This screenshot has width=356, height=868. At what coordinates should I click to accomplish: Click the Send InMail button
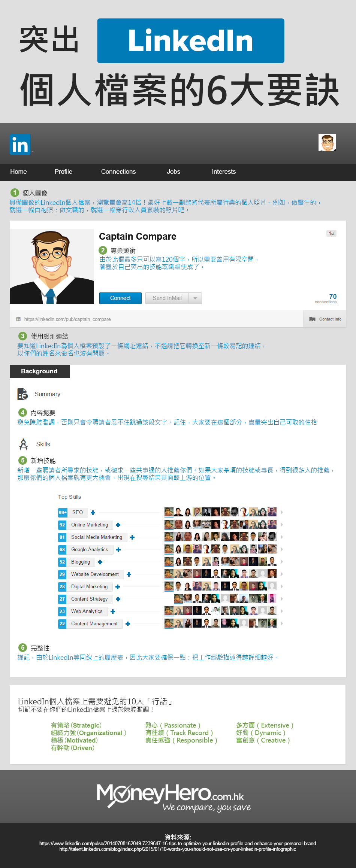tap(167, 298)
